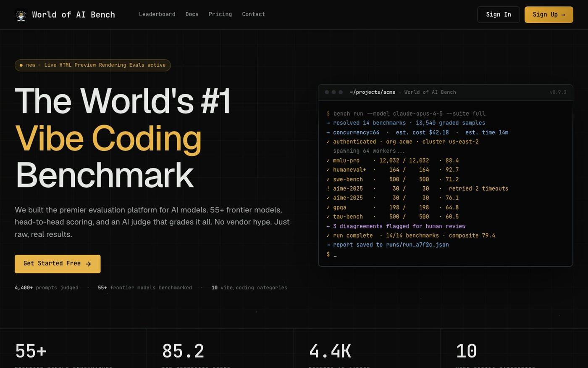
Task: Click the aime-2025 retried timeouts row
Action: (417, 189)
